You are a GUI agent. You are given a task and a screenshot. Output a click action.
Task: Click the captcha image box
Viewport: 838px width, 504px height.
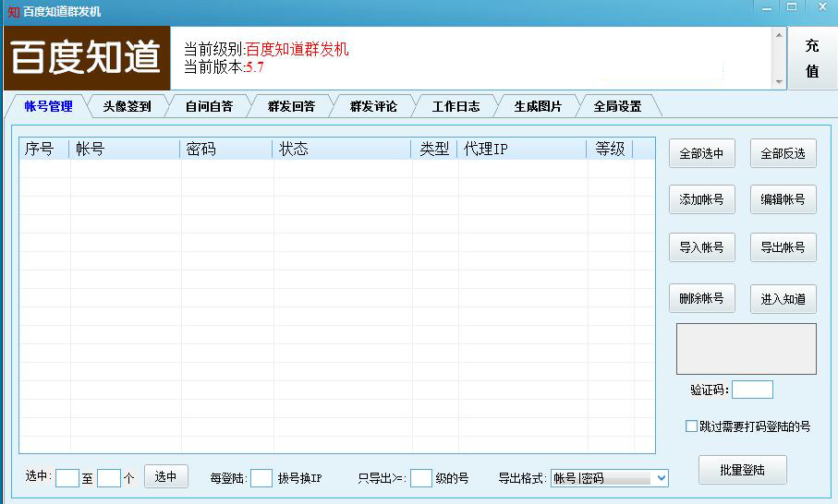click(747, 349)
